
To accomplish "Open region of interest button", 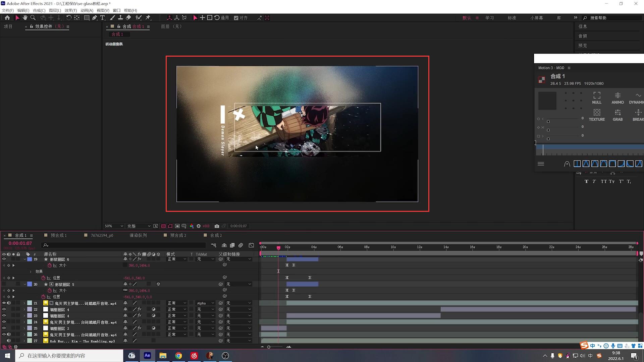I will (177, 226).
